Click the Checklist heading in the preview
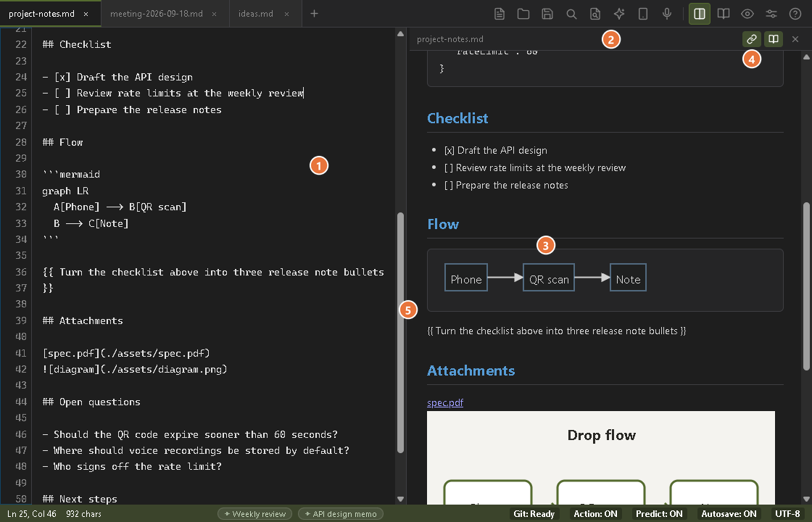812x522 pixels. click(x=457, y=118)
